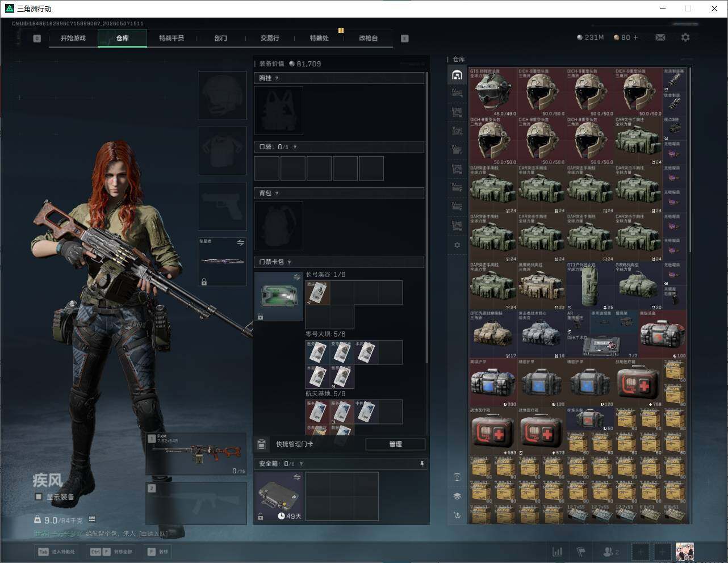The image size is (728, 563).
Task: Open the 交易行 tab
Action: point(270,38)
